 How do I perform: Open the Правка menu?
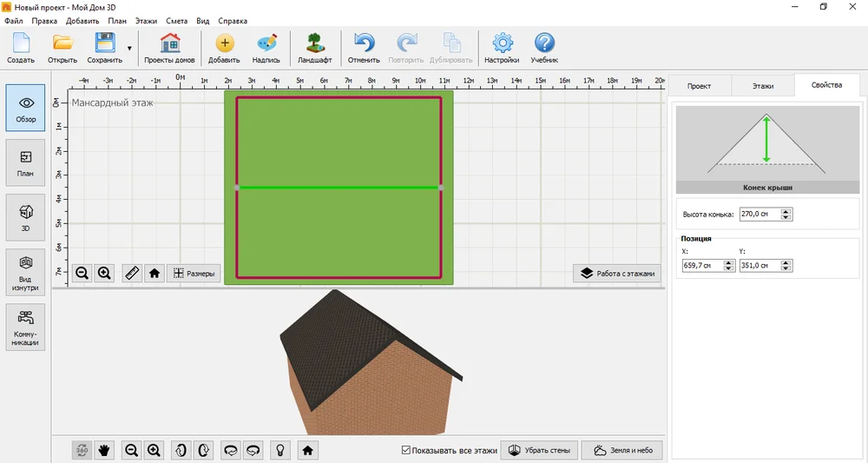coord(44,21)
